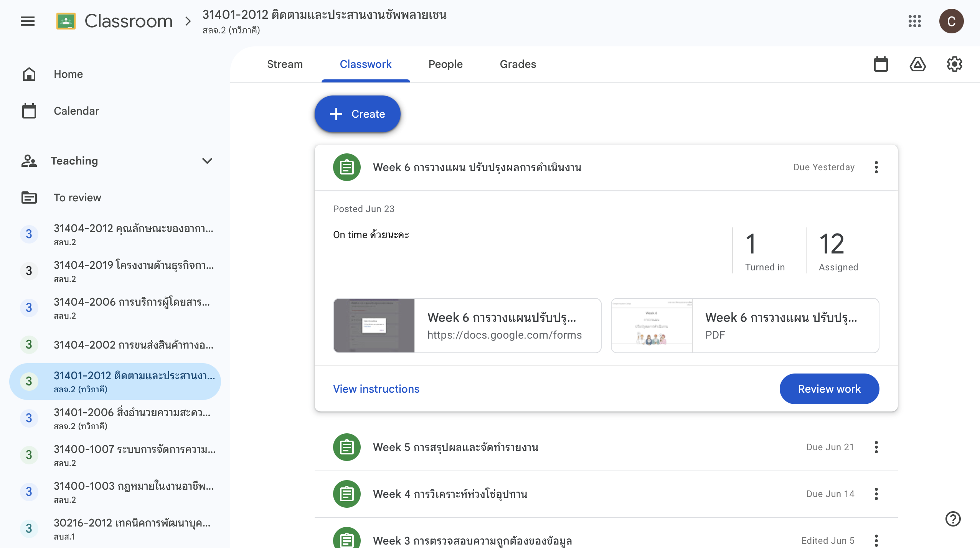Click the Edited Jun 5 label

[828, 541]
